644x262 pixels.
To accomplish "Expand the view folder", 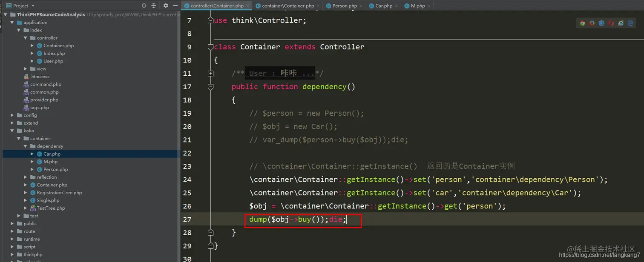I will click(26, 69).
